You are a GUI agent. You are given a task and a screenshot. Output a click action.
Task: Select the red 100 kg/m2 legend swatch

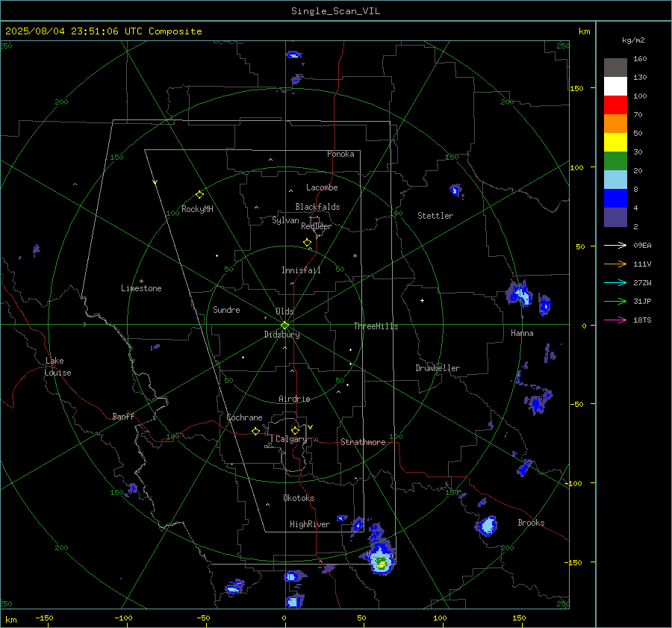pos(615,105)
